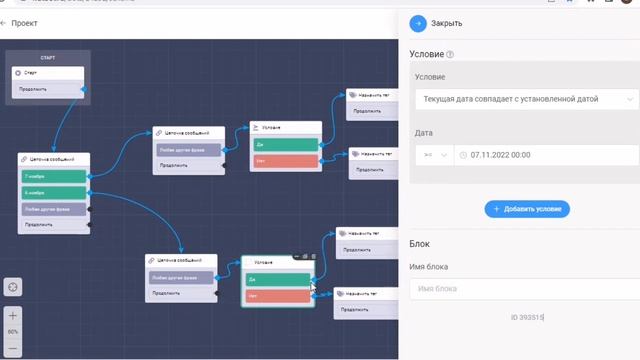Image resolution: width=640 pixels, height=360 pixels.
Task: Delete the selected Условие block via trash icon
Action: click(x=313, y=256)
